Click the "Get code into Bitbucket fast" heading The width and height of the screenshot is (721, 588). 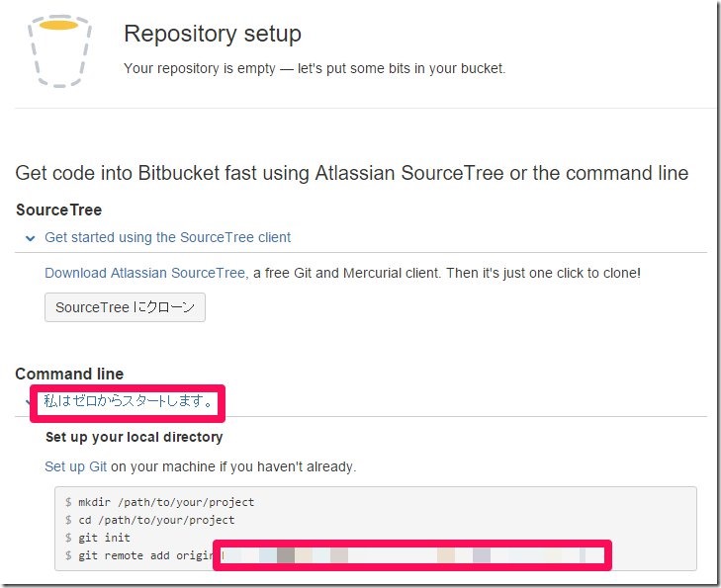point(351,173)
